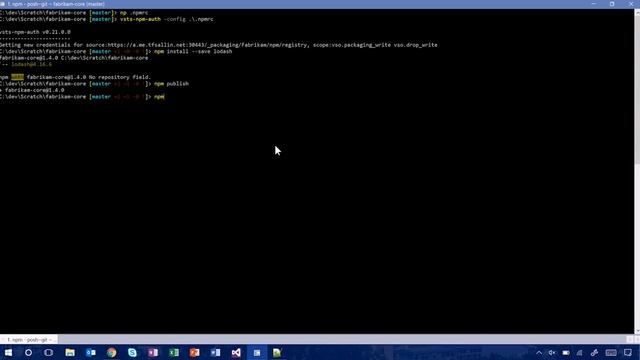Viewport: 640px width, 360px height.
Task: Click the highlighted WARN label
Action: coord(18,77)
